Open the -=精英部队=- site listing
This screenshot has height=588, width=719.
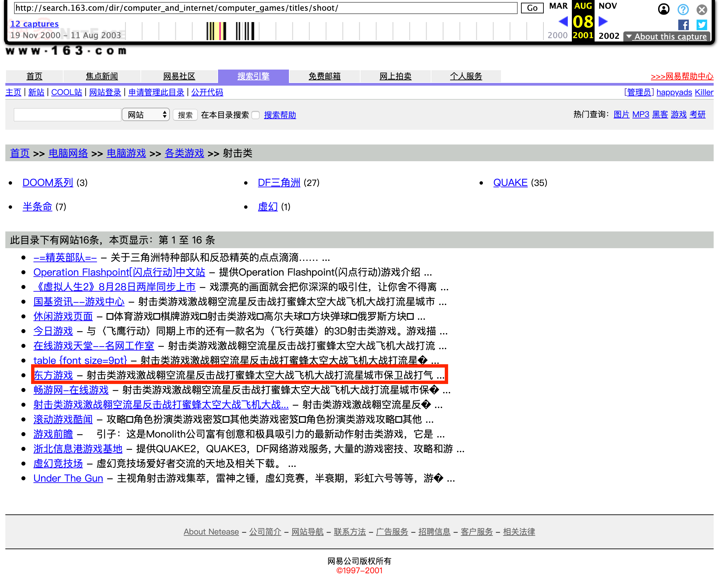[x=65, y=258]
